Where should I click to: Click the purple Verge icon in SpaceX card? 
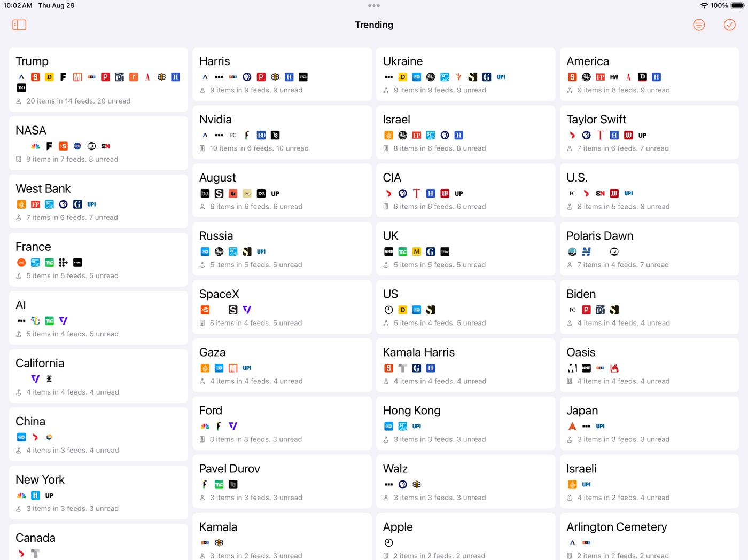click(247, 310)
